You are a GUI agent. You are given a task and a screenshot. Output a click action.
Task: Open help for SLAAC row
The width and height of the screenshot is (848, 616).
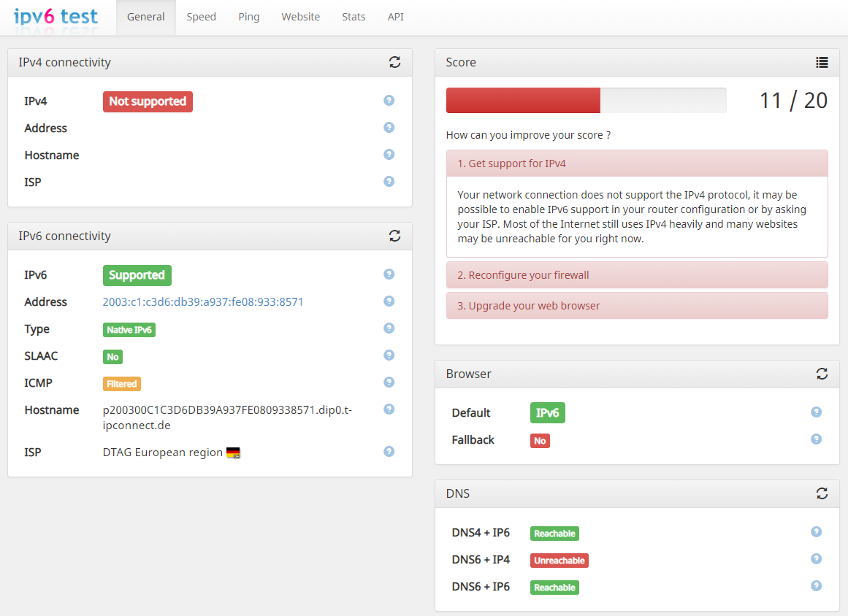click(x=389, y=355)
